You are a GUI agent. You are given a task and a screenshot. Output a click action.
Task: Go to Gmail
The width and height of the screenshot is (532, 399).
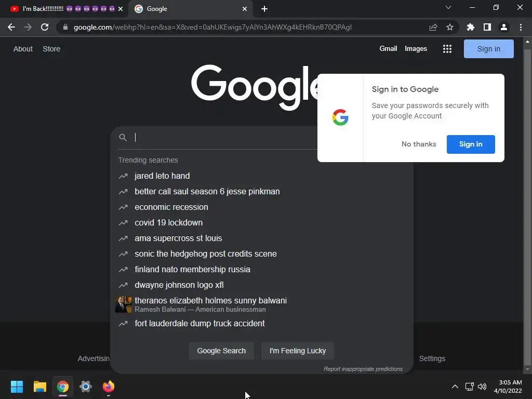pos(388,48)
